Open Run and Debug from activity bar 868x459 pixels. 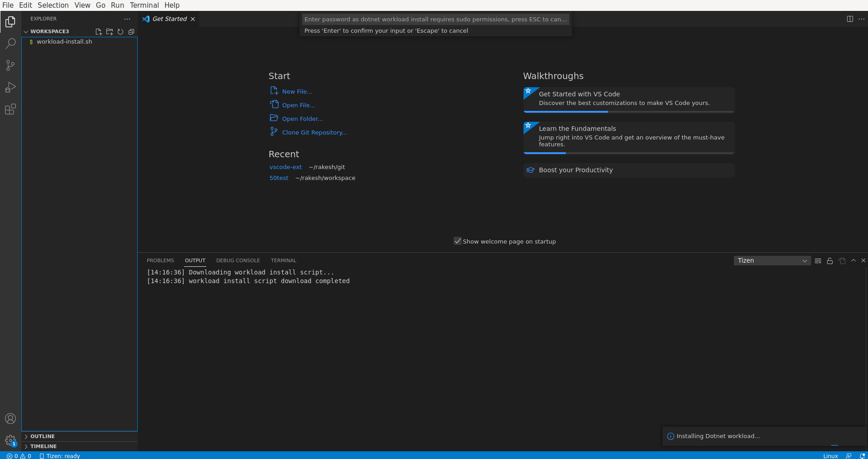point(10,87)
